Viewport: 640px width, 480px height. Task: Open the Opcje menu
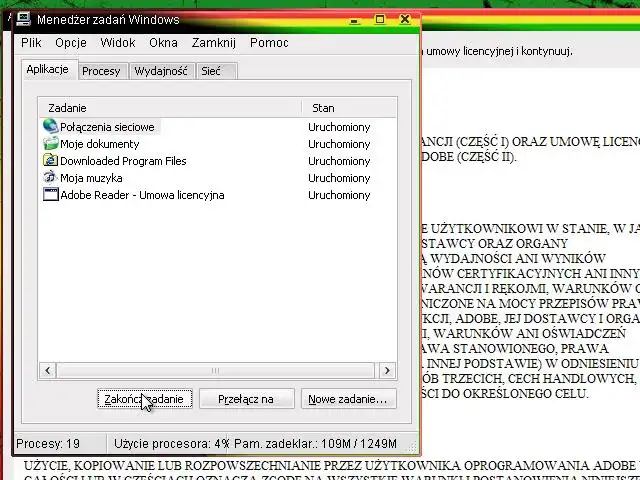(x=71, y=42)
